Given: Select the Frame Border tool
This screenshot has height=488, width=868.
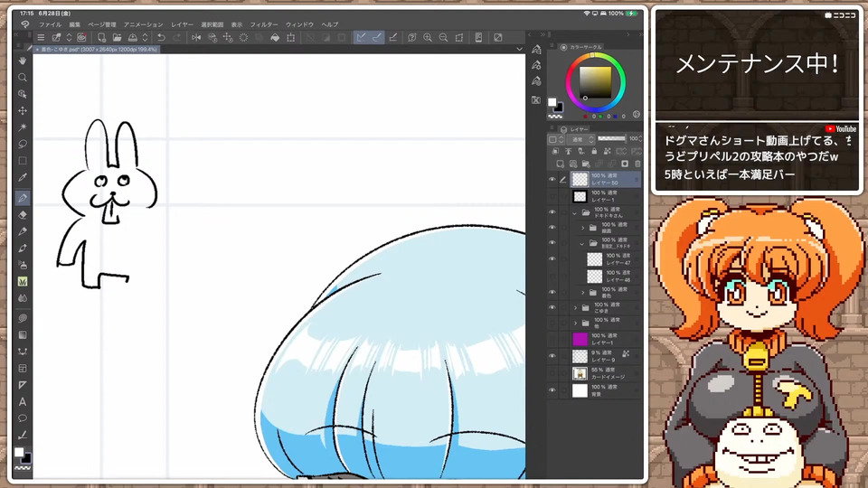Looking at the screenshot, I should coord(23,369).
